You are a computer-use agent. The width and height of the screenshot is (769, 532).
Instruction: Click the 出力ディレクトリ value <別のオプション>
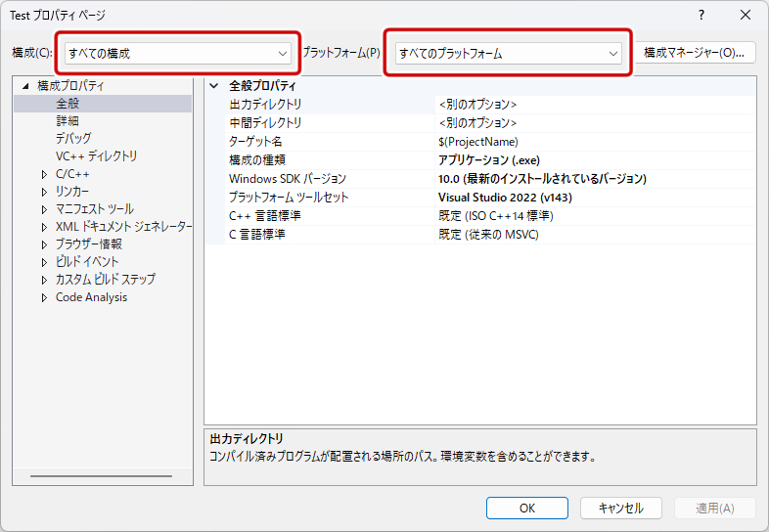[x=477, y=105]
